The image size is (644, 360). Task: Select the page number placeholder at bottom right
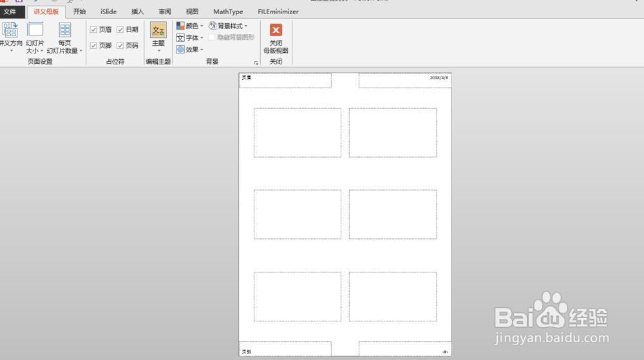click(405, 348)
